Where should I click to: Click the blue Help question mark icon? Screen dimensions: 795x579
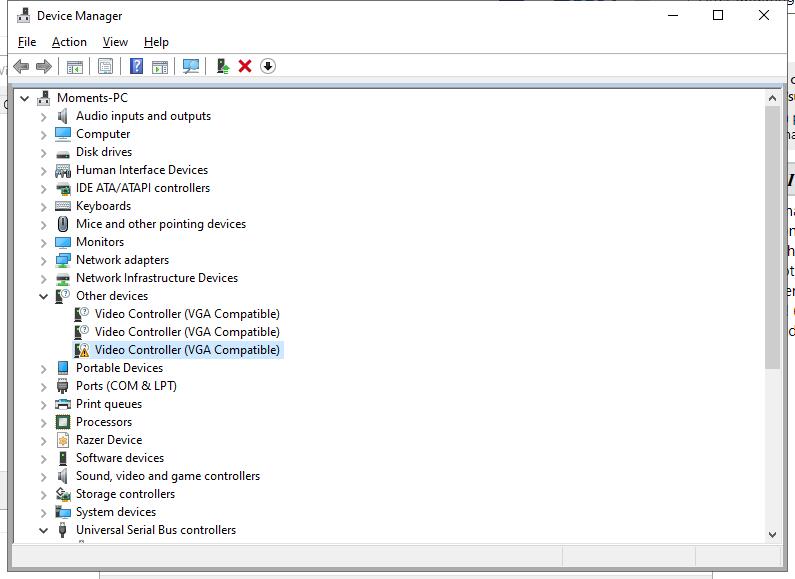pos(136,66)
